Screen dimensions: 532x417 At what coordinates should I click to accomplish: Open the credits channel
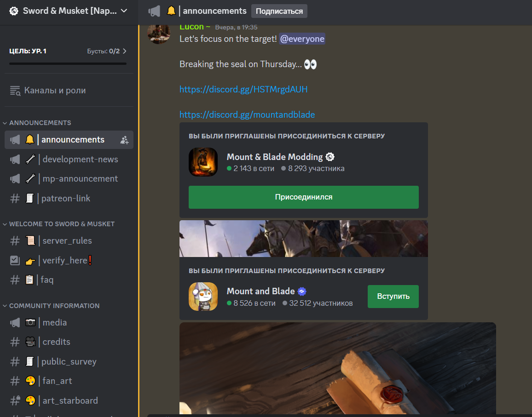[69, 342]
